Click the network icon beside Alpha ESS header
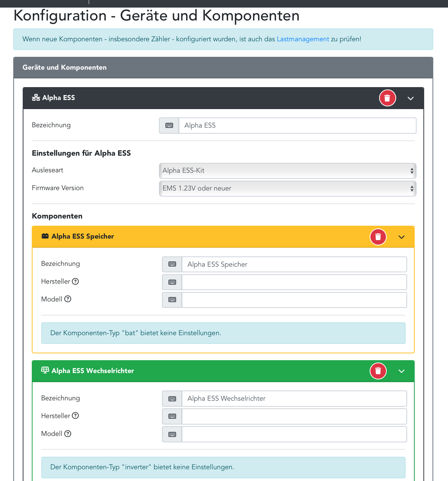The image size is (448, 481). [36, 98]
